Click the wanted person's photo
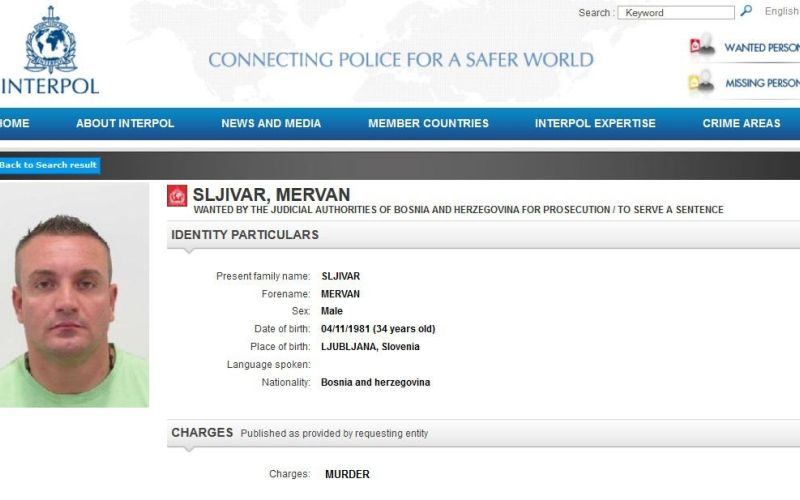 click(x=74, y=295)
